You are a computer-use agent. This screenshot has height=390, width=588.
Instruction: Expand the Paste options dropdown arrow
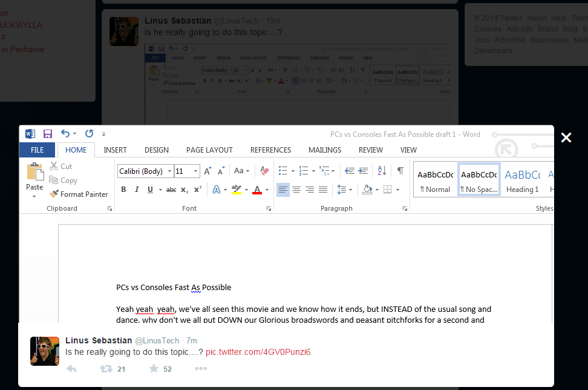pyautogui.click(x=34, y=196)
